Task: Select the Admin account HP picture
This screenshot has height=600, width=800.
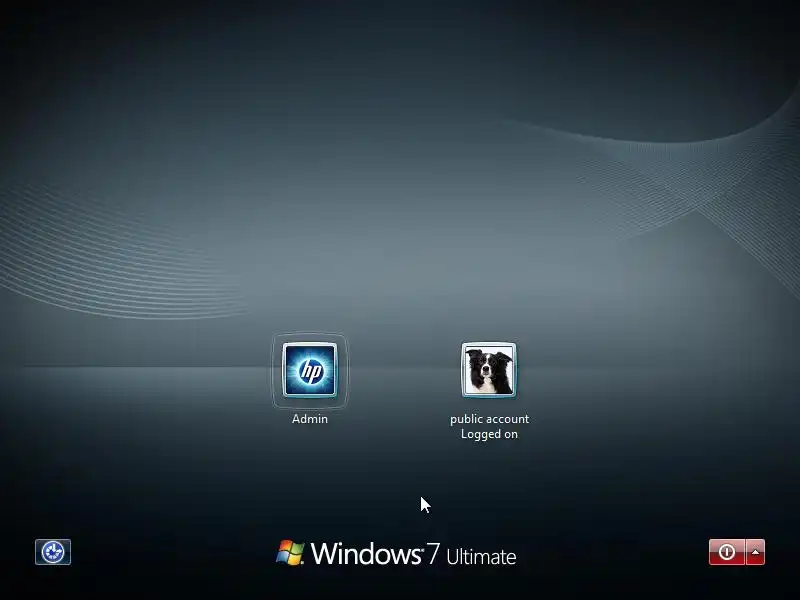Action: [x=310, y=370]
